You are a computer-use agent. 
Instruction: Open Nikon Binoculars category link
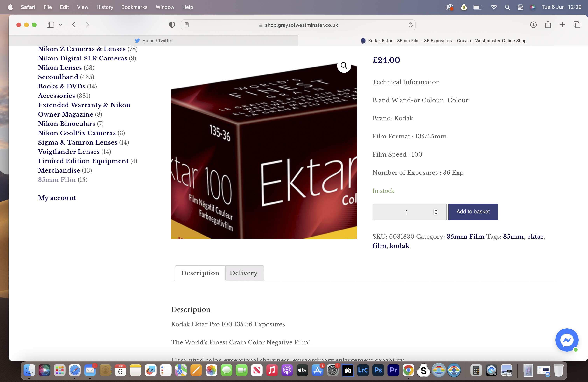pos(67,124)
